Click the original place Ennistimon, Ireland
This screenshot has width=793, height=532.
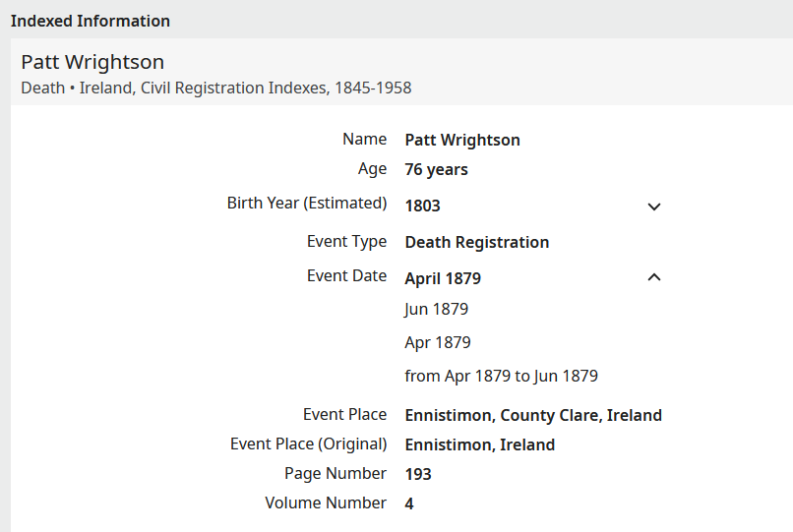(x=479, y=444)
